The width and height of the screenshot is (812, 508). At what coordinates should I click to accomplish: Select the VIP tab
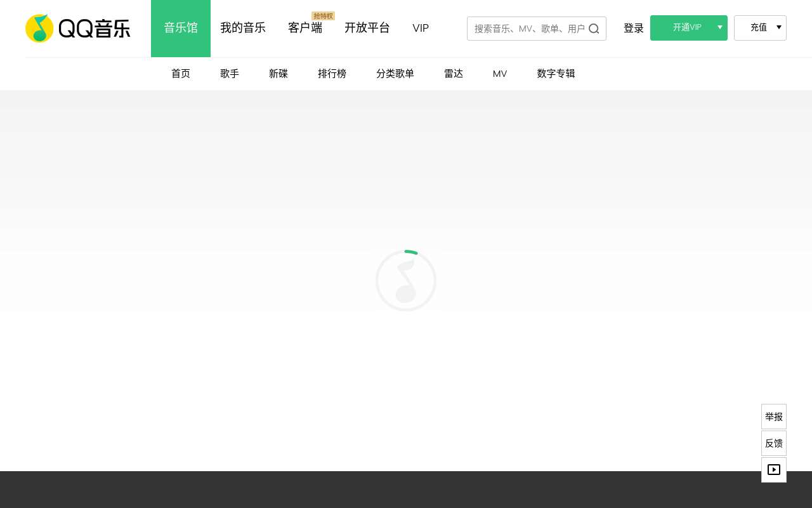(421, 28)
